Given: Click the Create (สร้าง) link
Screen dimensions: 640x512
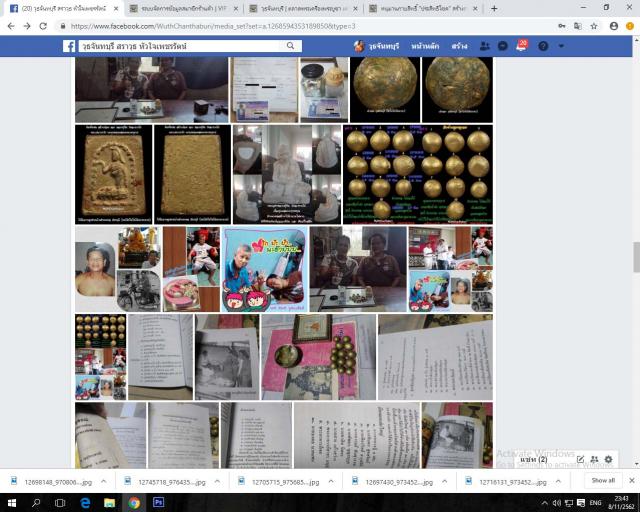Looking at the screenshot, I should point(459,46).
